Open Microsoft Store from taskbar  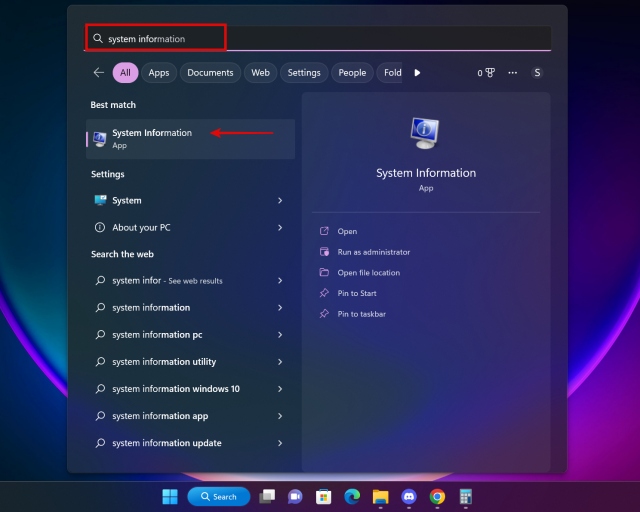[x=323, y=496]
